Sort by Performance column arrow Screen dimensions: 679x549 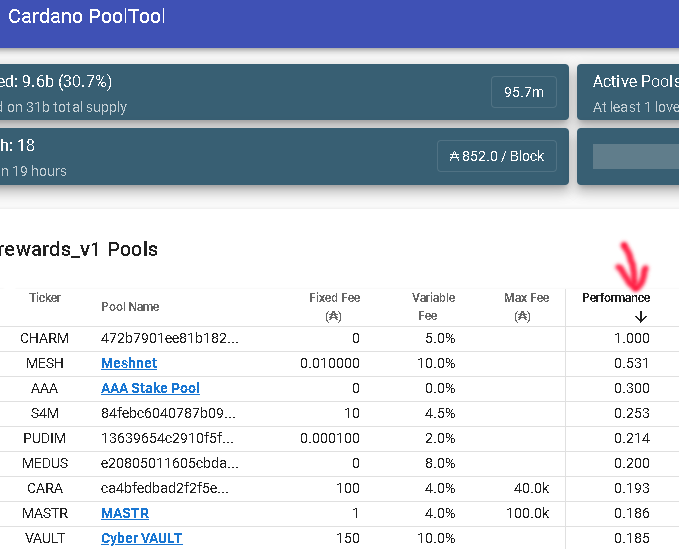640,317
